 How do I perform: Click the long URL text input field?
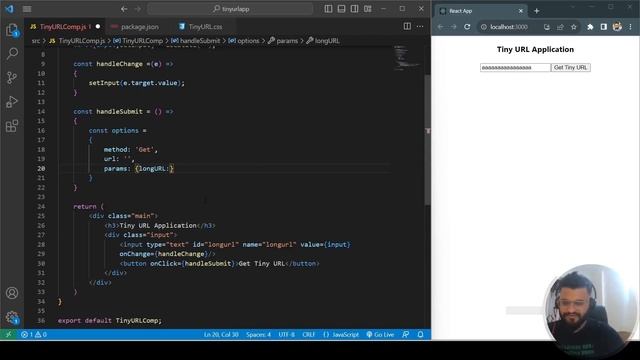click(515, 67)
